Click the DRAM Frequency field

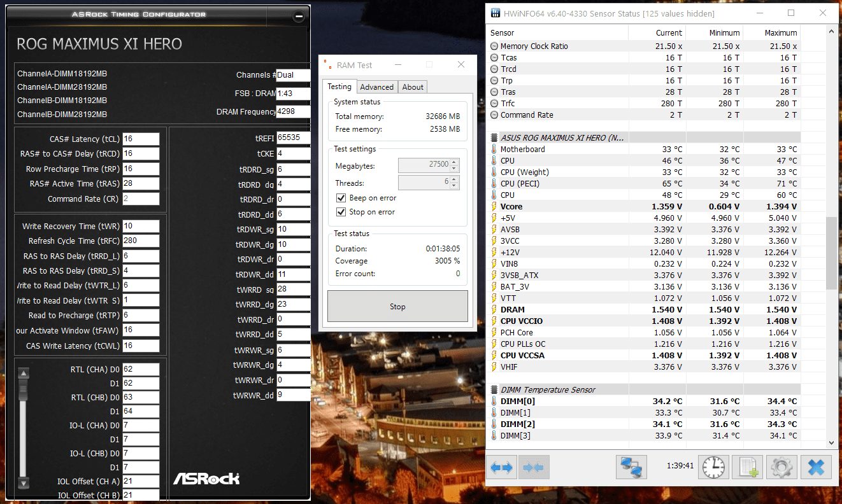coord(293,112)
